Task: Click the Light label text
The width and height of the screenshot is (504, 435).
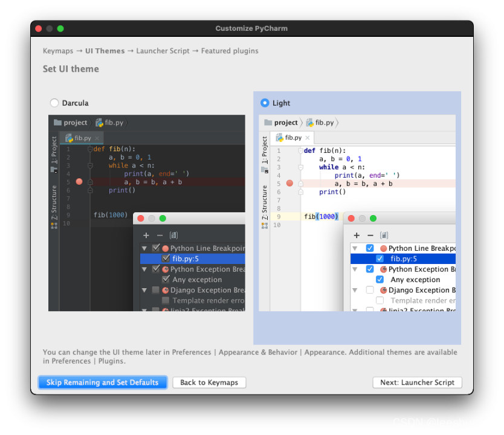Action: [x=281, y=103]
